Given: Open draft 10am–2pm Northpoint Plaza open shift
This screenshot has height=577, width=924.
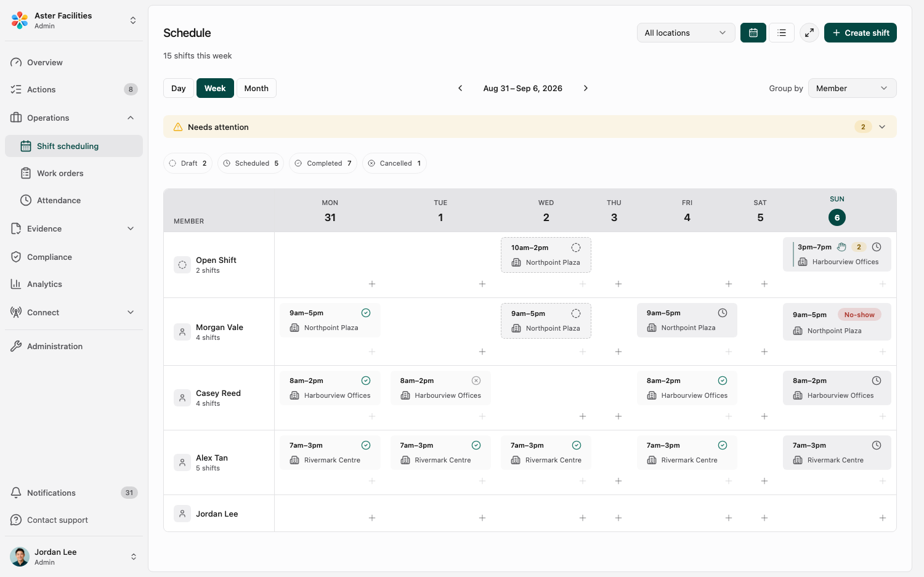Looking at the screenshot, I should pos(546,255).
